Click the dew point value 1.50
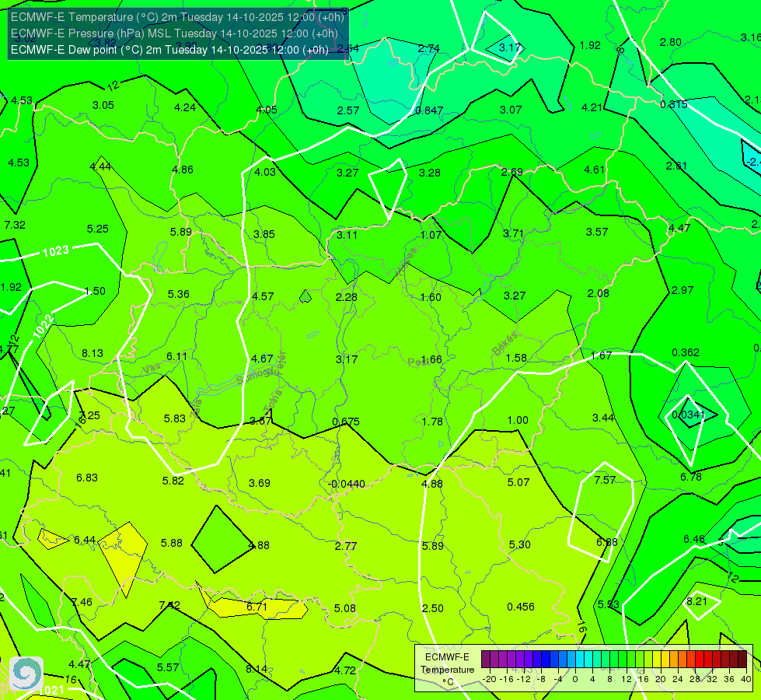761x700 pixels. coord(95,291)
